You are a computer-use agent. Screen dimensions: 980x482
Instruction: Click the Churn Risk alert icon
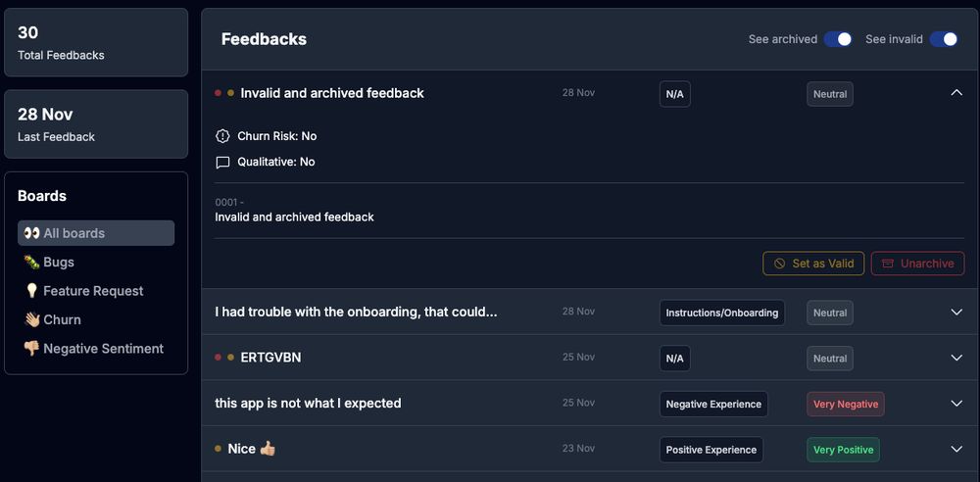click(222, 136)
